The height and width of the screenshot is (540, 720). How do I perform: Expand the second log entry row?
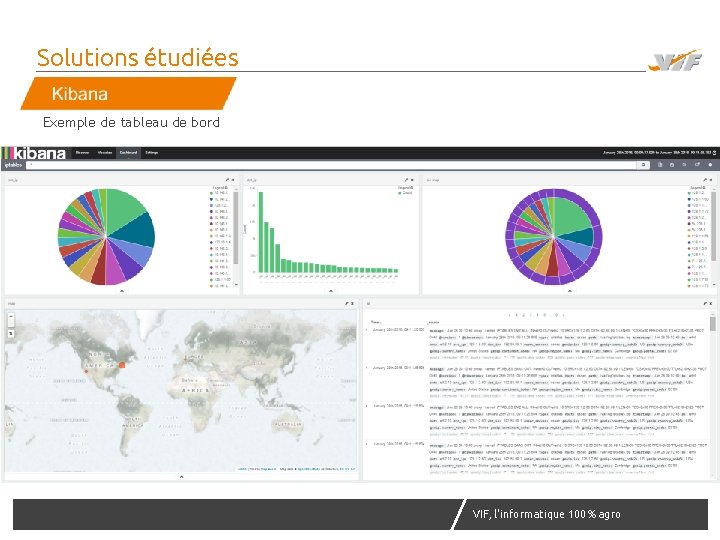[x=366, y=368]
